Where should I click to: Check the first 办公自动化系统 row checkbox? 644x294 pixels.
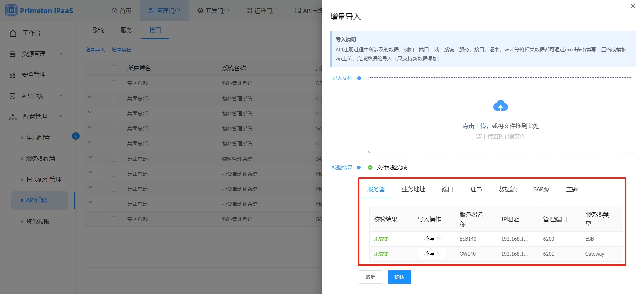click(x=113, y=174)
